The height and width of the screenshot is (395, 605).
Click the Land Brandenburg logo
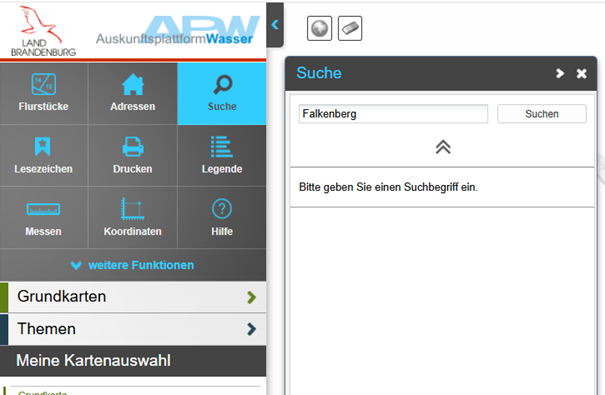click(43, 31)
